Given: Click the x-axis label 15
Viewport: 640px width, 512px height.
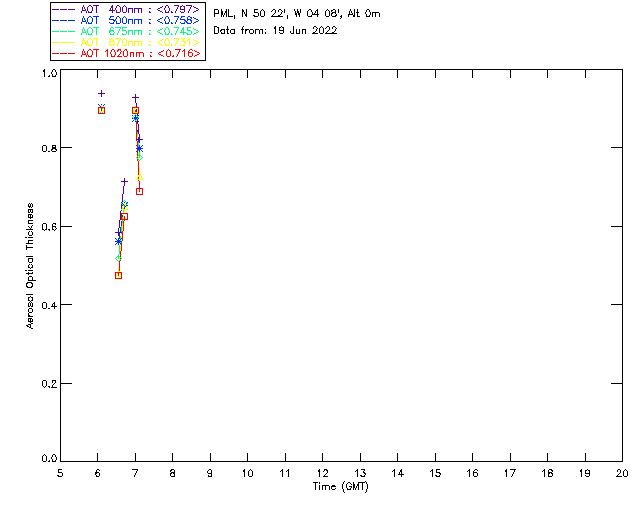Looking at the screenshot, I should tap(435, 473).
